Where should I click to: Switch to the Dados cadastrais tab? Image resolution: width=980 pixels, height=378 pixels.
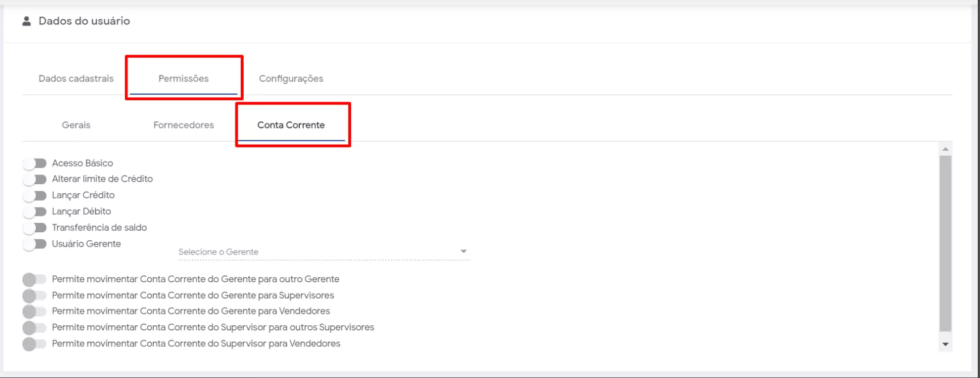coord(76,79)
